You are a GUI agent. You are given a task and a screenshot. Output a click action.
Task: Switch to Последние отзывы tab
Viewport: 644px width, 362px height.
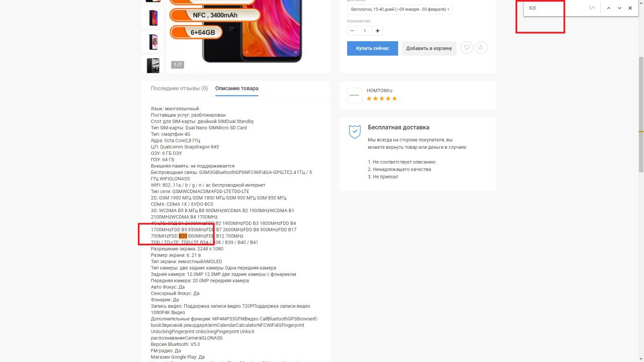(x=179, y=88)
